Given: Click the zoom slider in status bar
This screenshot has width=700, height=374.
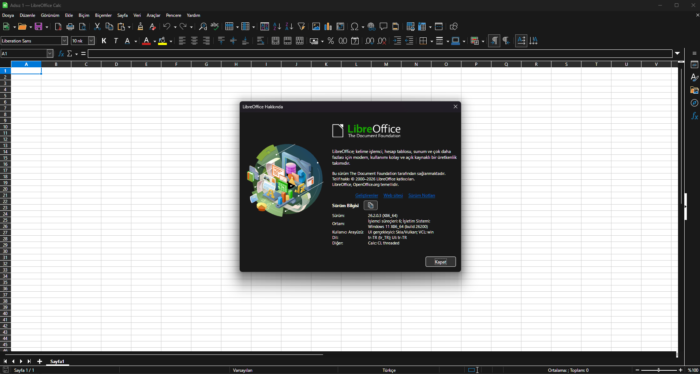Looking at the screenshot, I should [x=658, y=370].
